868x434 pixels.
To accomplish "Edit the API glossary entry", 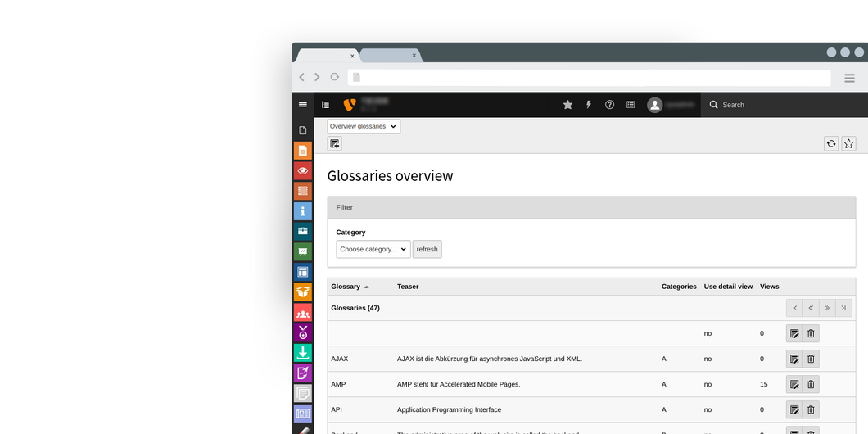I will (x=794, y=409).
